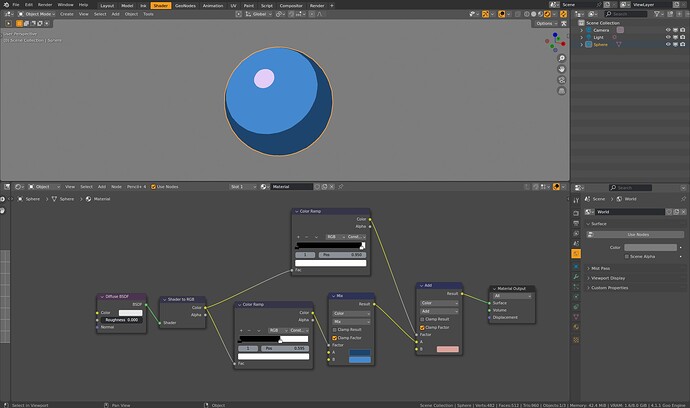
Task: Toggle Clamp Factor in Mix node
Action: click(334, 338)
